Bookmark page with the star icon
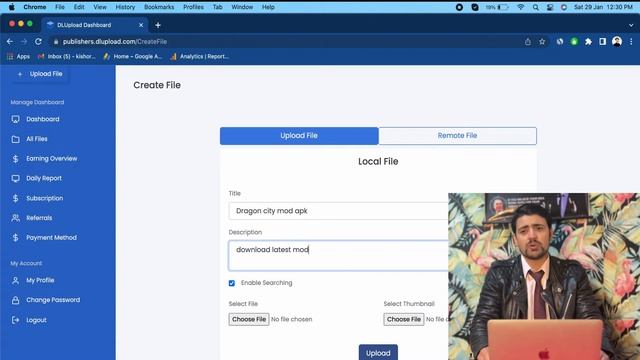 pyautogui.click(x=542, y=42)
